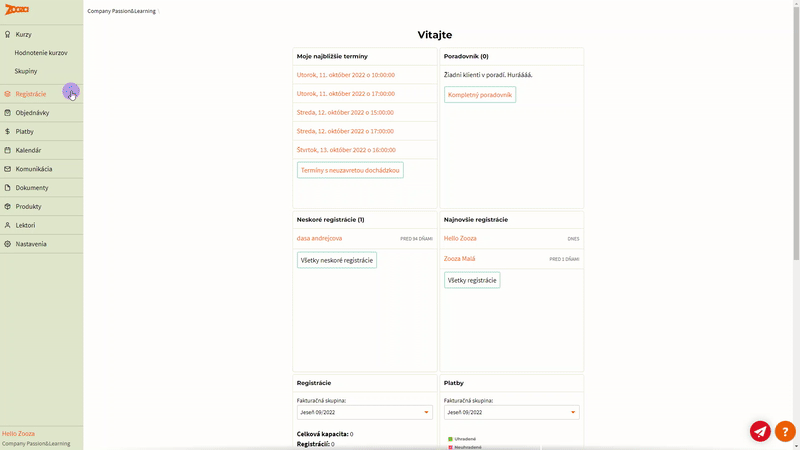Click the Produkty box icon
The width and height of the screenshot is (800, 450).
(7, 206)
